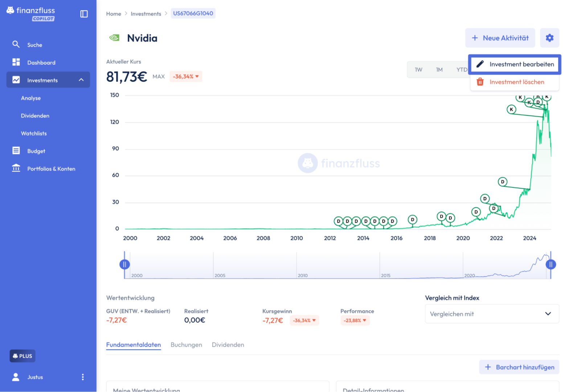Click the Portfolios & Konten bank icon
The height and width of the screenshot is (392, 569).
(x=16, y=168)
